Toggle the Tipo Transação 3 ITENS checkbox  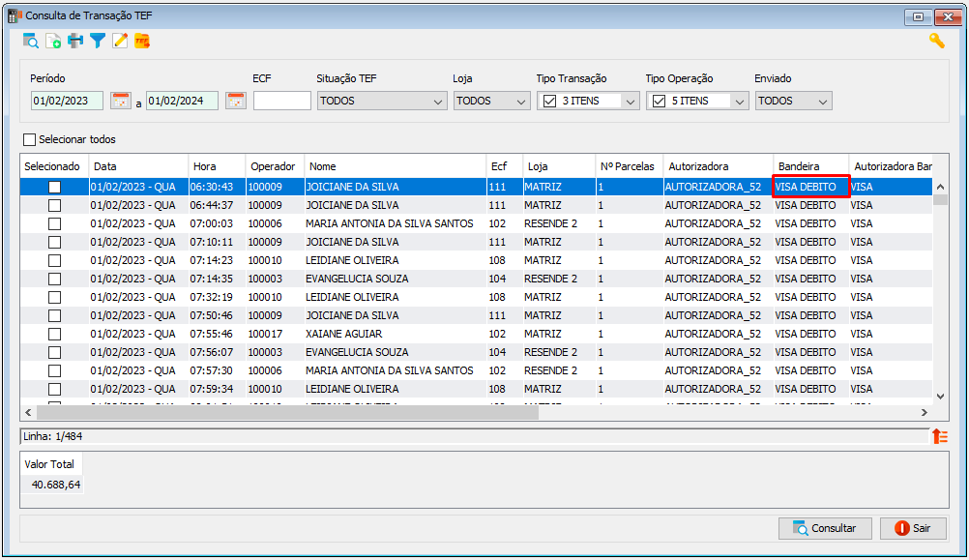[x=549, y=101]
